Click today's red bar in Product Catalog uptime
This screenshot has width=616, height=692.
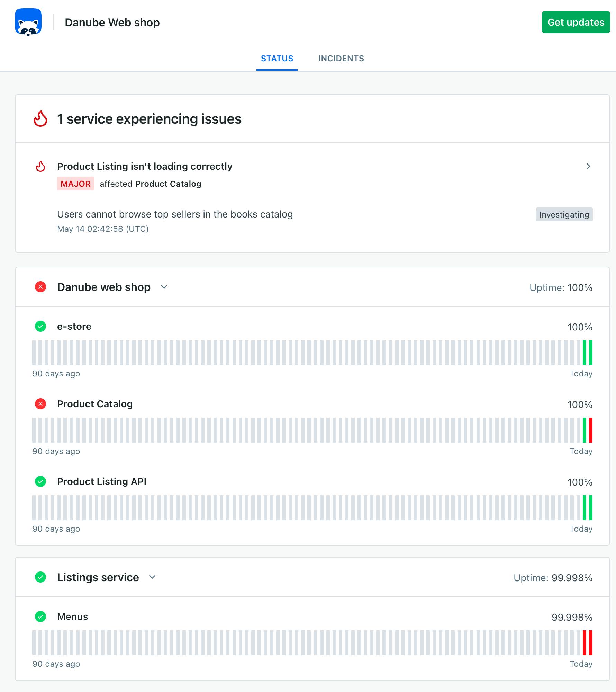point(591,430)
